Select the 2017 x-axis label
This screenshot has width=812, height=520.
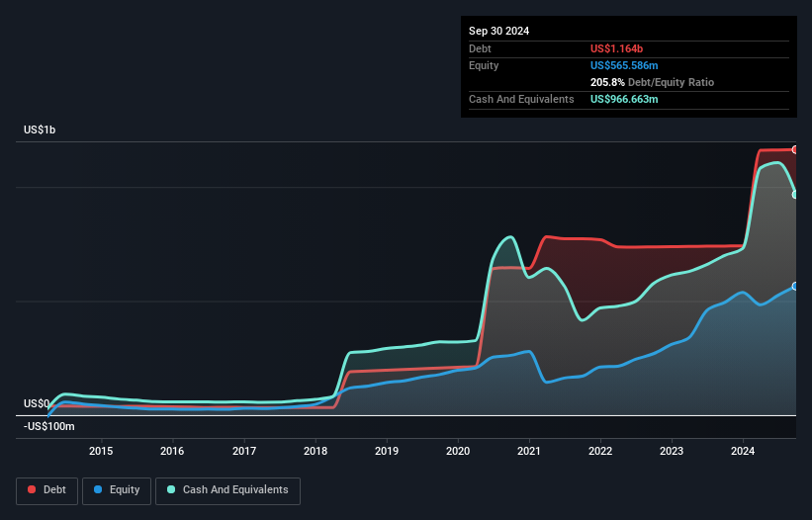pyautogui.click(x=244, y=451)
